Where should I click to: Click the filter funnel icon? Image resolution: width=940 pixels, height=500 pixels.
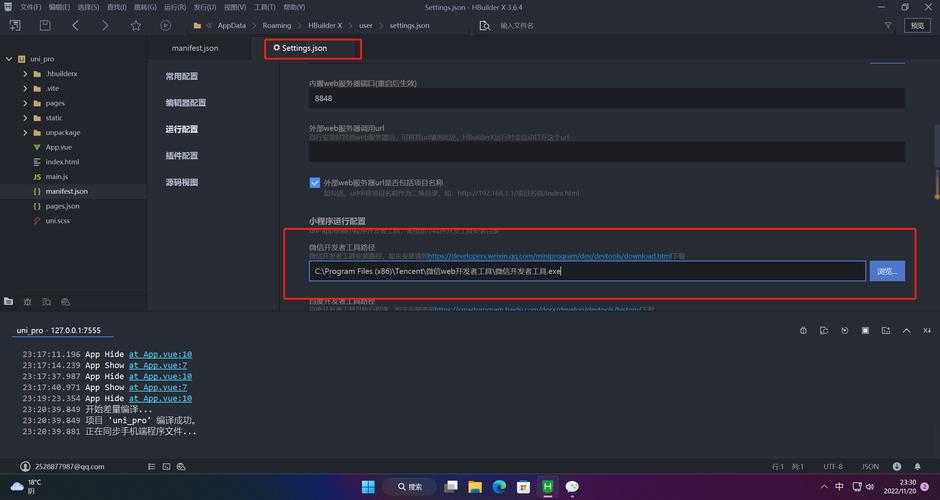[x=888, y=26]
